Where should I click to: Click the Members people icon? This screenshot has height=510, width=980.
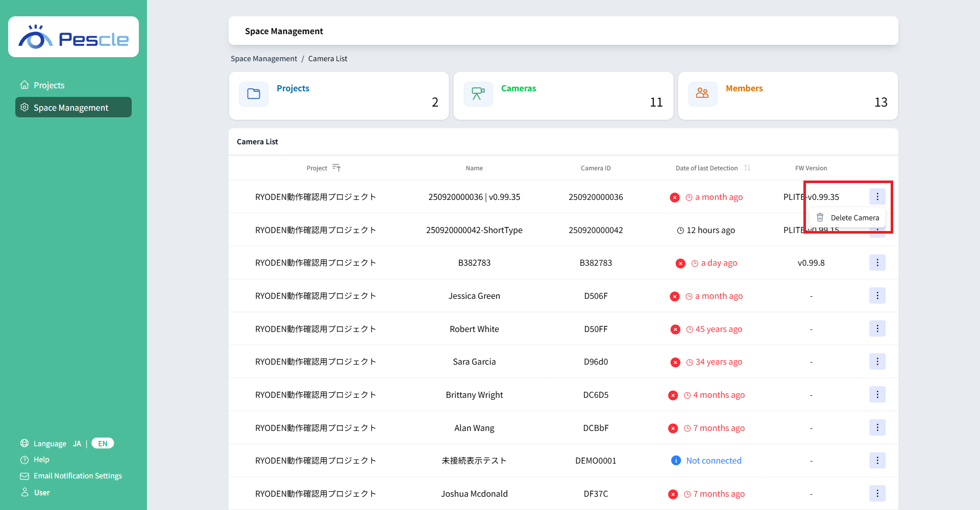pos(702,94)
